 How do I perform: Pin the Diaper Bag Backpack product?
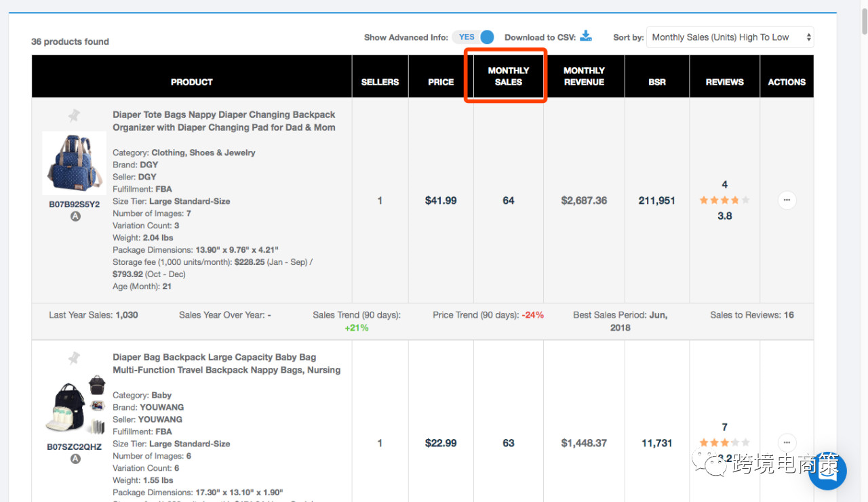pos(74,358)
